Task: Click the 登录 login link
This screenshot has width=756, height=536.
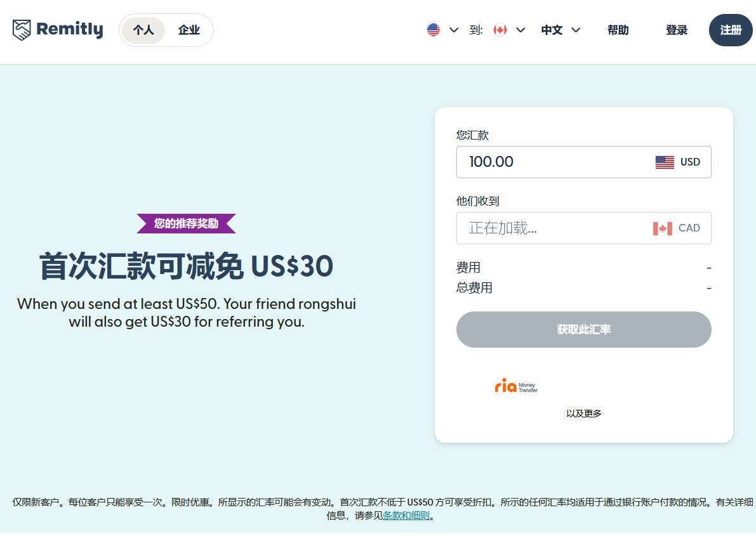Action: [x=677, y=30]
